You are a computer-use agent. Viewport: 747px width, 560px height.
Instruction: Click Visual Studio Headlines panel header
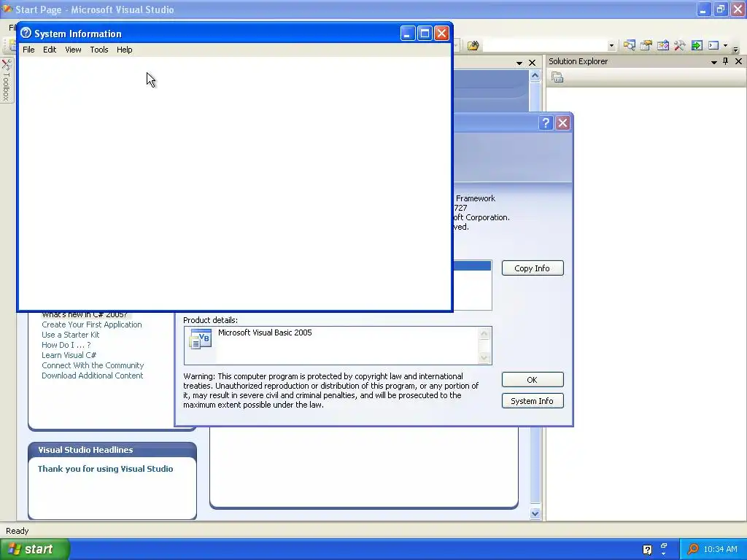point(112,449)
